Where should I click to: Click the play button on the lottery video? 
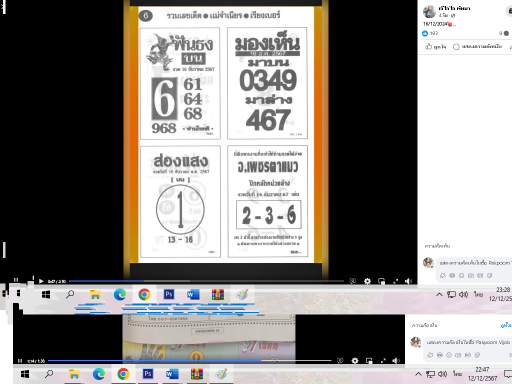41,281
